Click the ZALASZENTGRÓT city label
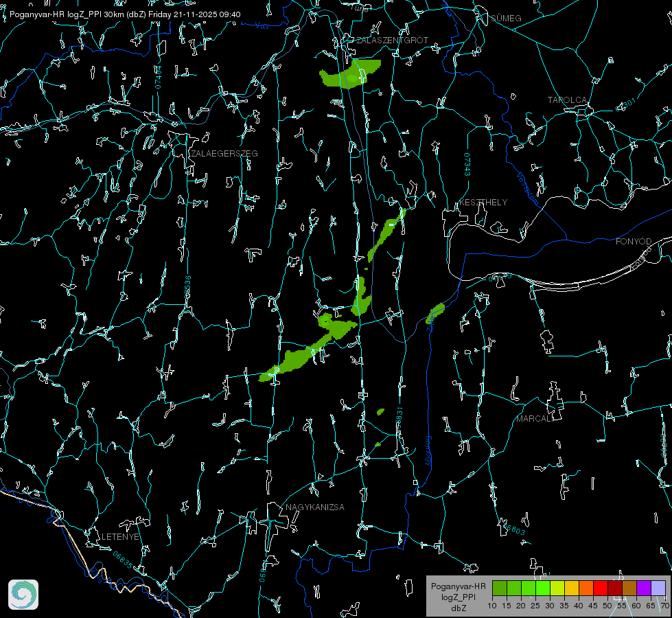The width and height of the screenshot is (672, 618). pos(392,40)
